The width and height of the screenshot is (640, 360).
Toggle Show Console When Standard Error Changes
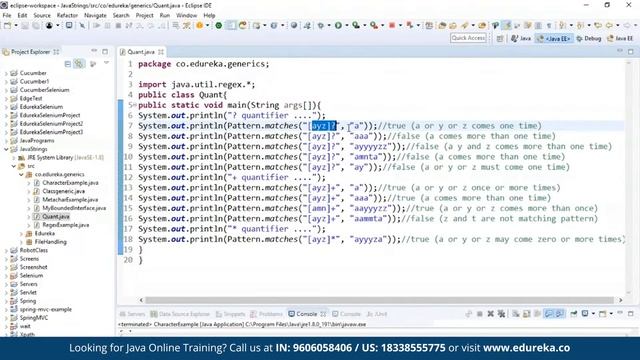(560, 313)
